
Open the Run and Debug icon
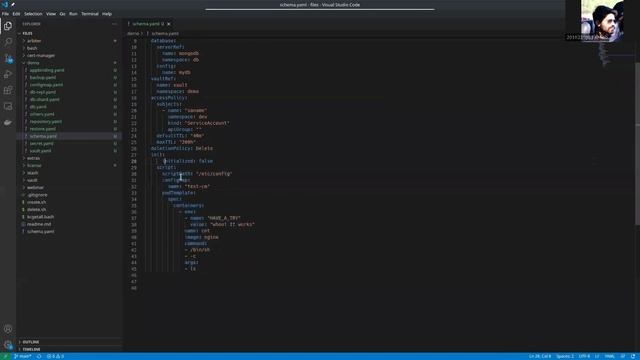(x=8, y=74)
